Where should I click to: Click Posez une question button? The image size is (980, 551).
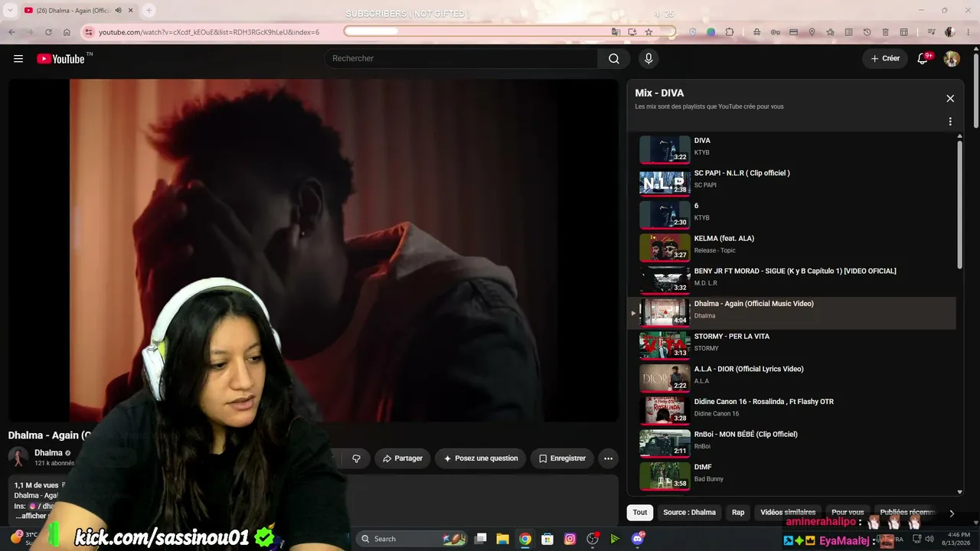[x=481, y=458]
